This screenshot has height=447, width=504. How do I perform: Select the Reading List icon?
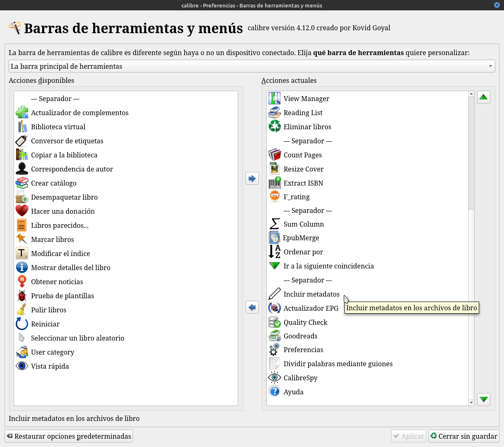(x=275, y=113)
